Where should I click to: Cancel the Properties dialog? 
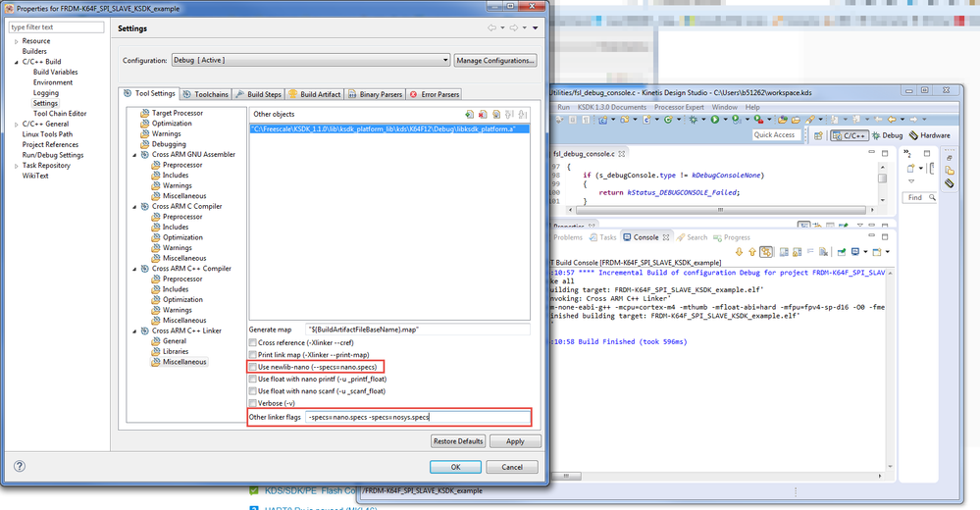point(512,467)
